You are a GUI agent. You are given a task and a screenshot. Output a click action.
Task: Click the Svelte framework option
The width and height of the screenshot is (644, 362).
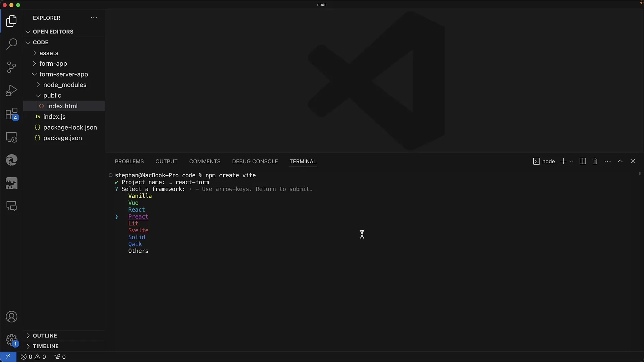click(x=138, y=230)
